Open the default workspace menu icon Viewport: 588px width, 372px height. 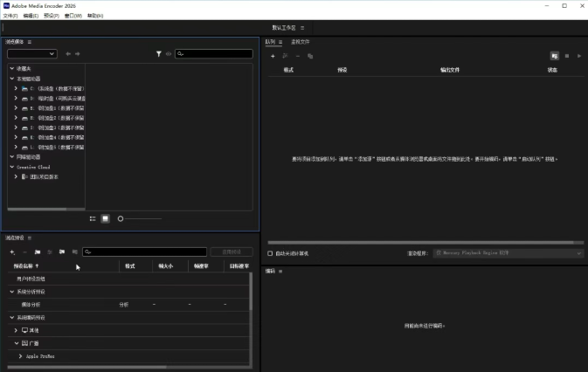pos(302,28)
